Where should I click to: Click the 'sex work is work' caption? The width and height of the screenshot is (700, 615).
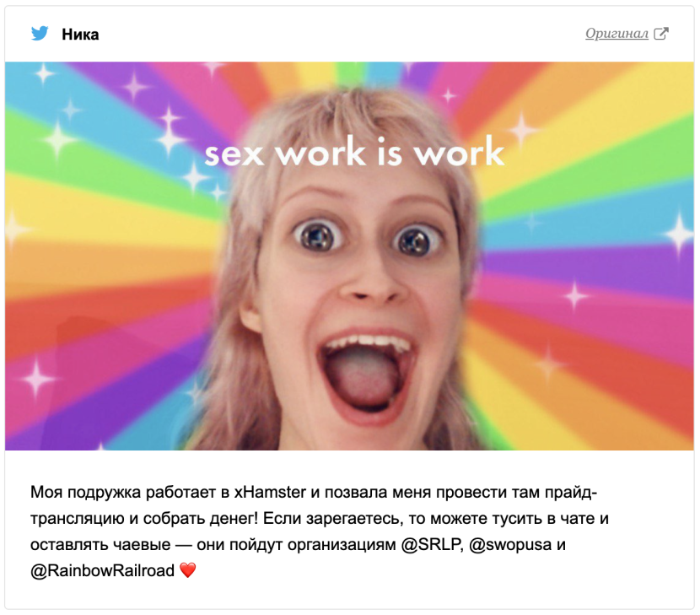[354, 153]
